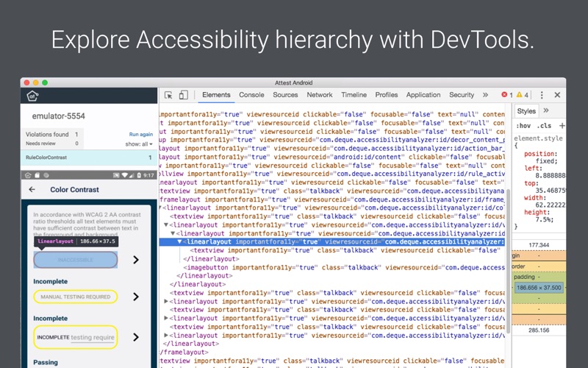Viewport: 588px width, 368px height.
Task: Click the emulator-5554 device name
Action: (x=59, y=116)
